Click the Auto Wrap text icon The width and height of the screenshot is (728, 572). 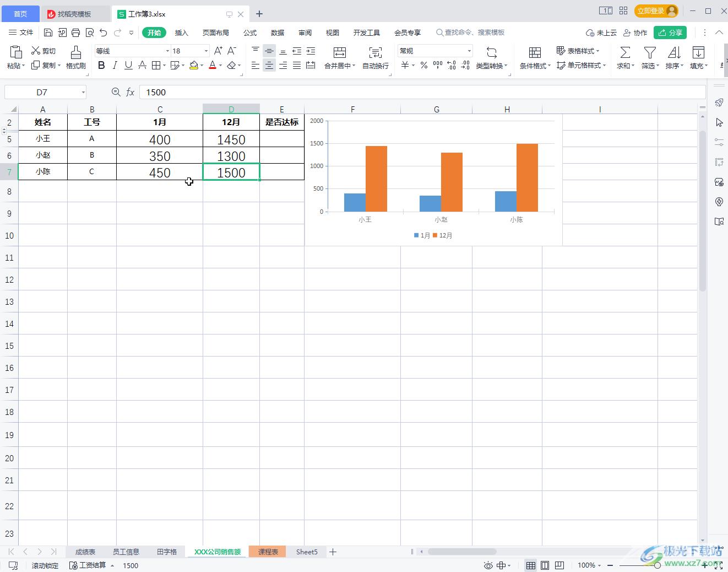[x=376, y=52]
